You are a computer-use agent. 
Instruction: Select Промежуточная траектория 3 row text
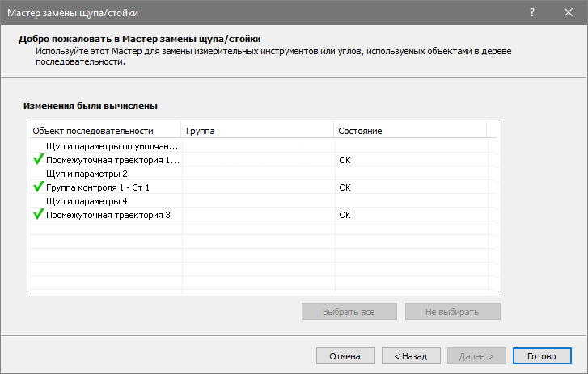click(108, 215)
